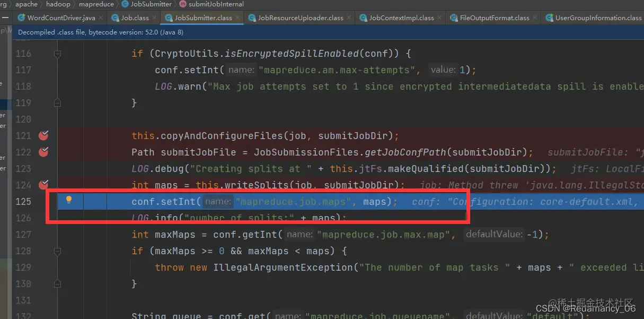Click the LOG.warn call on line 118
The height and width of the screenshot is (319, 644).
[178, 87]
